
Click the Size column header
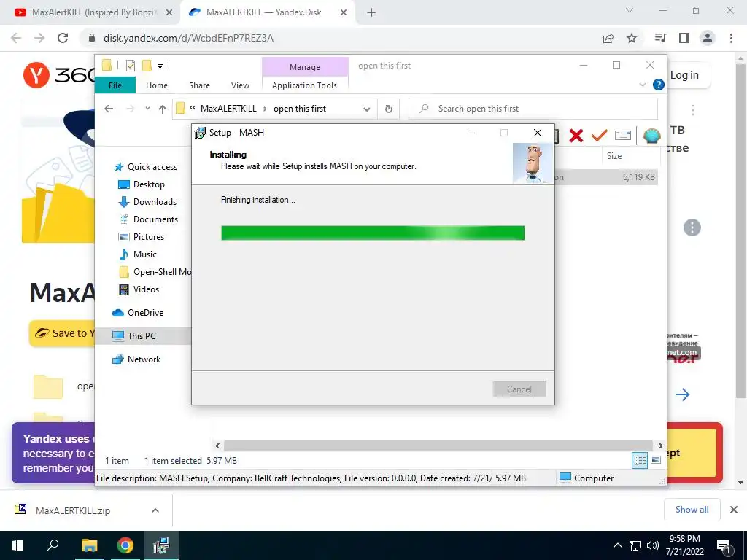point(614,156)
